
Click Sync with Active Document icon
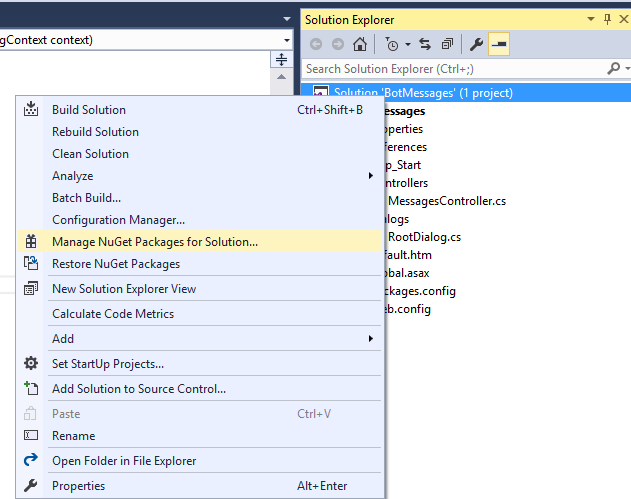coord(424,44)
